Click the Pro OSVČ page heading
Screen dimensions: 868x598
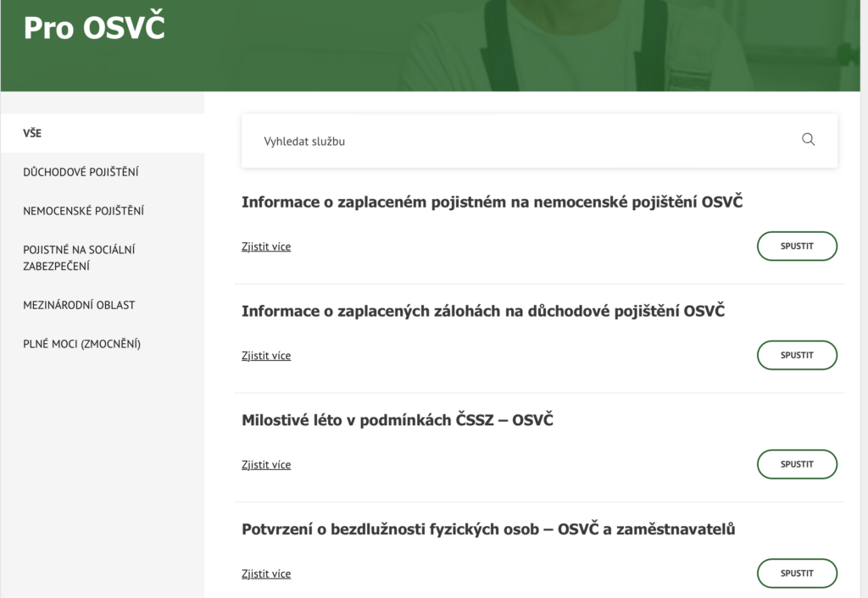(94, 27)
